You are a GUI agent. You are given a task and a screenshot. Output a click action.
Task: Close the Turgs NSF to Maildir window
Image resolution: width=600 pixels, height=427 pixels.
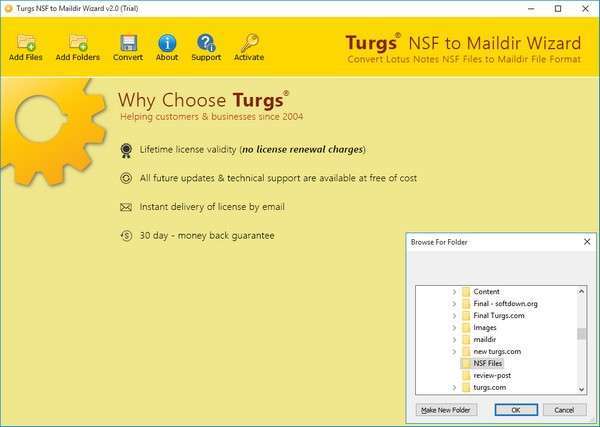click(585, 8)
